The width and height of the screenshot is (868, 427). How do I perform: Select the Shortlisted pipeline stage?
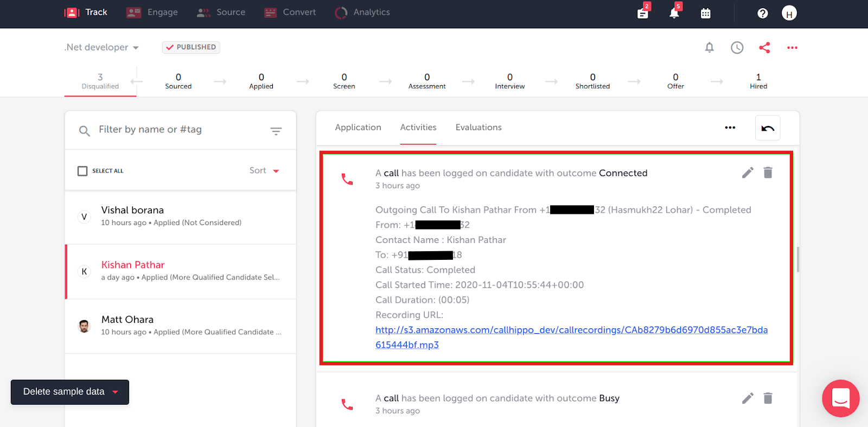tap(592, 81)
